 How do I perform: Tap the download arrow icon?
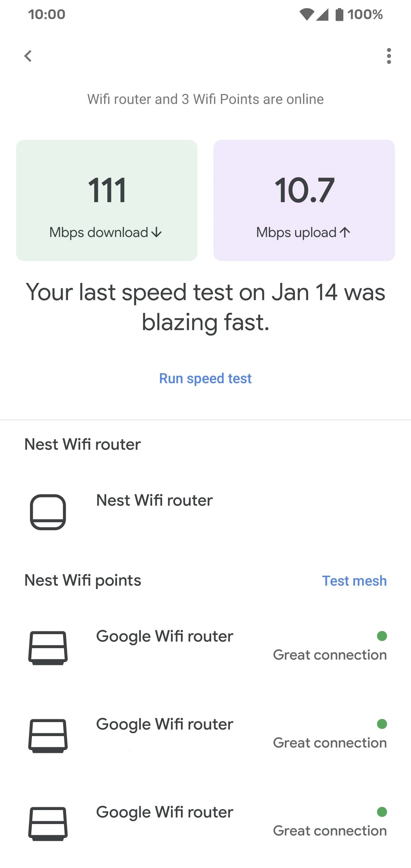click(x=157, y=232)
